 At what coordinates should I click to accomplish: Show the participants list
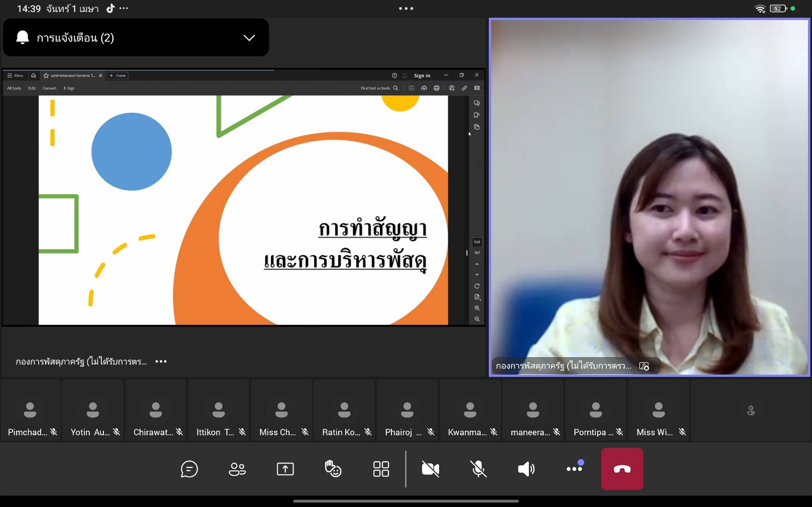click(x=237, y=469)
